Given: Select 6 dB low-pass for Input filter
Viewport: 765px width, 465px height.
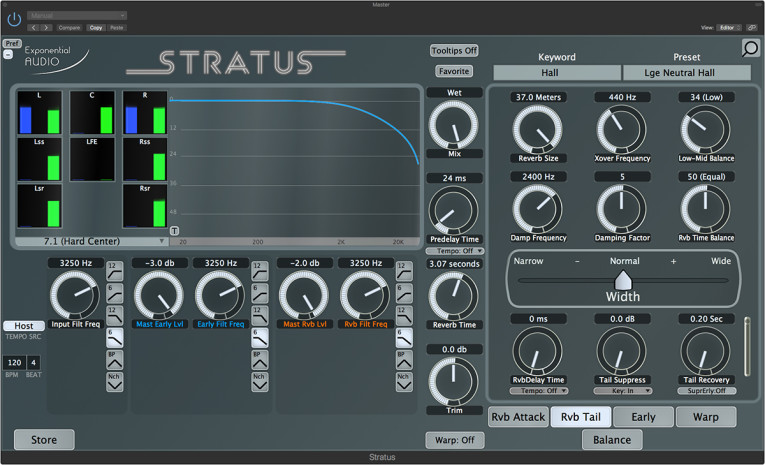Looking at the screenshot, I should [x=115, y=338].
